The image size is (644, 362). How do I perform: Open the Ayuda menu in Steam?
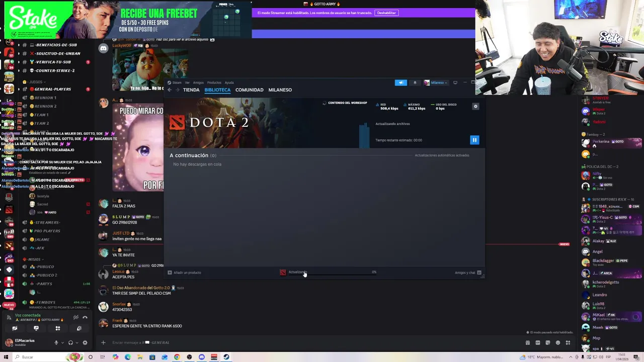point(229,82)
